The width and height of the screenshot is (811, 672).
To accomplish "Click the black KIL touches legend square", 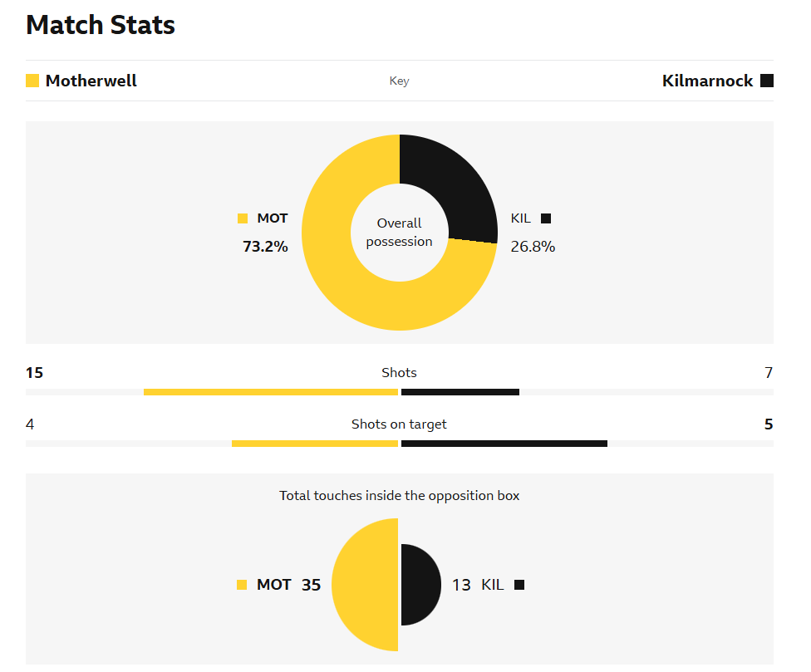I will (519, 585).
